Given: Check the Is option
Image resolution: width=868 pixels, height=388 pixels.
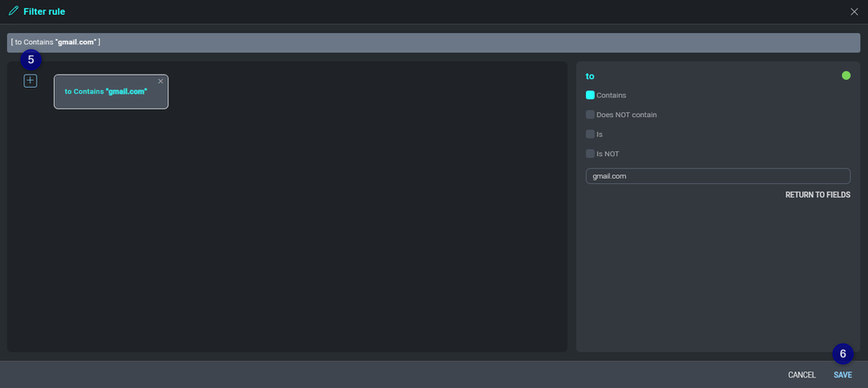Looking at the screenshot, I should [590, 135].
